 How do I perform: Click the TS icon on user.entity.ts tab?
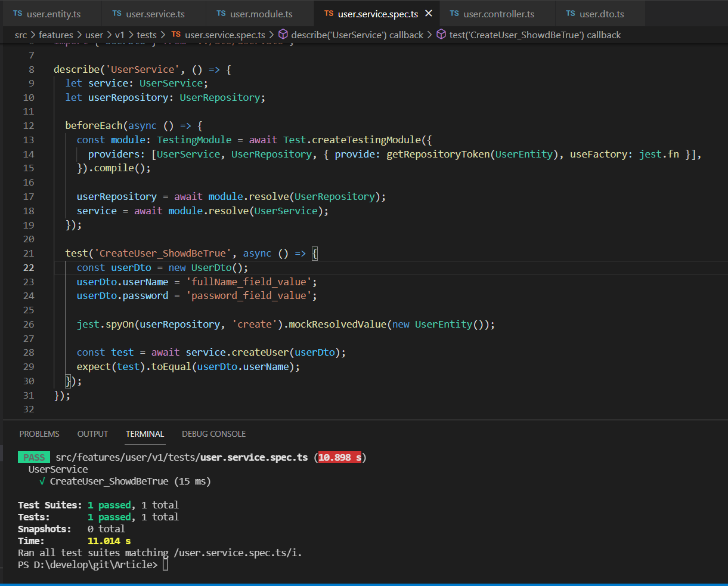17,13
